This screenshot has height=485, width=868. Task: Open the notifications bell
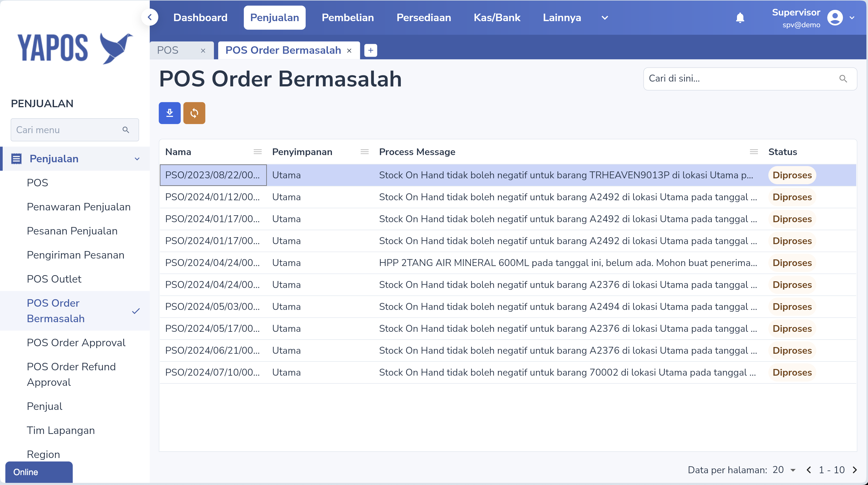(740, 18)
